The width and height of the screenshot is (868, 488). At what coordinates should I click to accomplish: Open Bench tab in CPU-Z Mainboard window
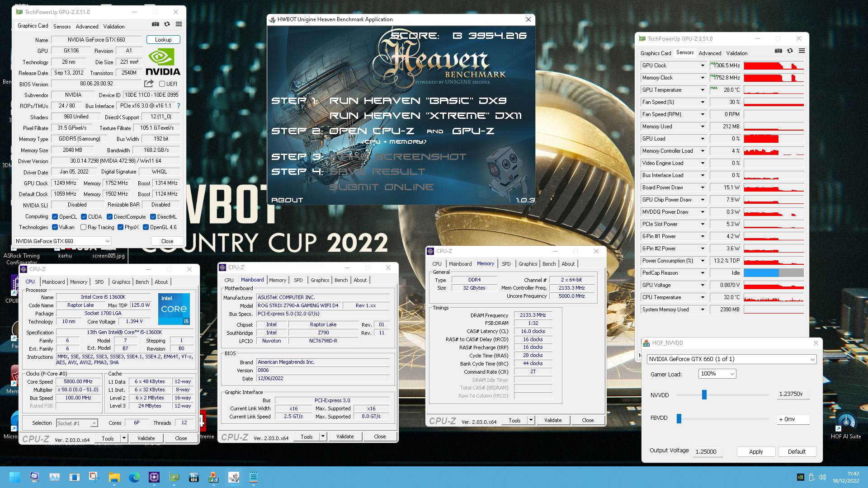(x=341, y=280)
